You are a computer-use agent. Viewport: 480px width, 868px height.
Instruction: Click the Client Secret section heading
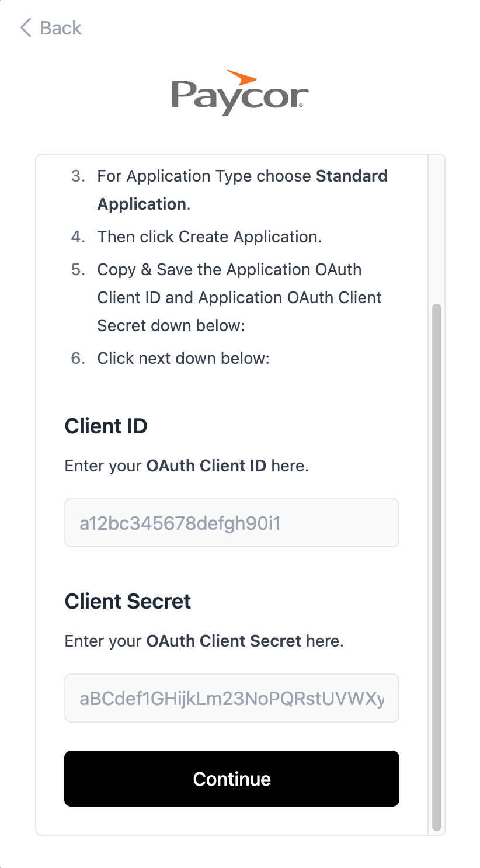[x=128, y=602]
